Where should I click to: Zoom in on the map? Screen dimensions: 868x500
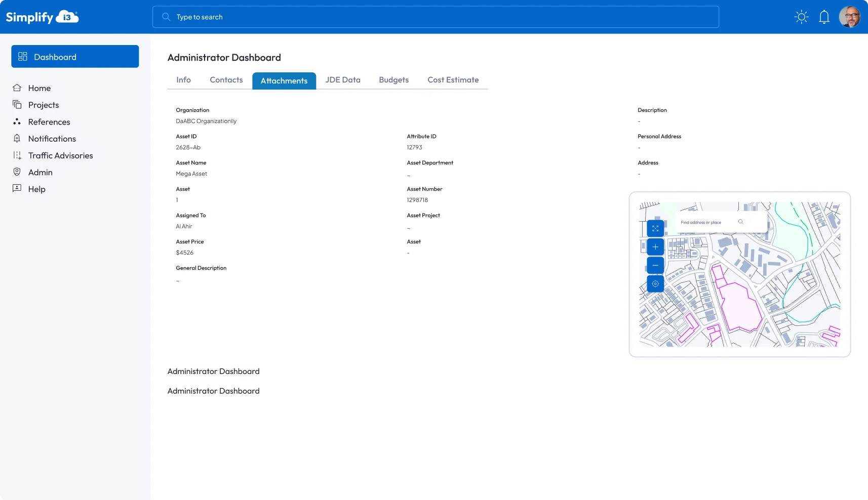(655, 247)
